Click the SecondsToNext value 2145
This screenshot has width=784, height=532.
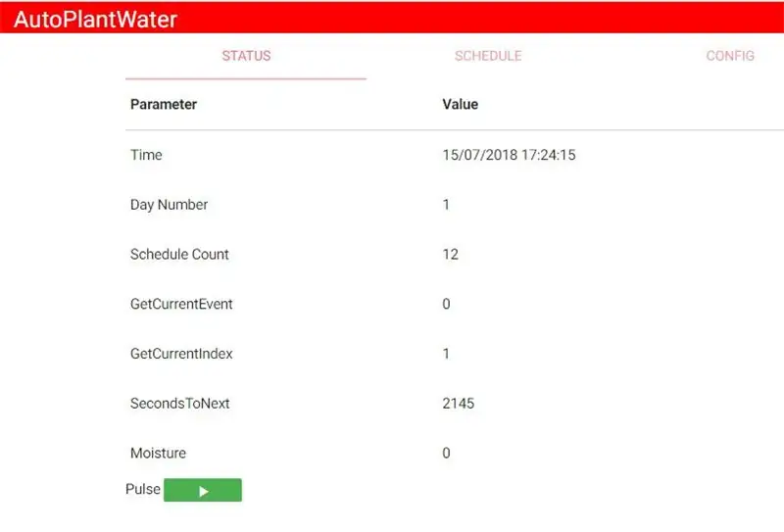click(458, 403)
